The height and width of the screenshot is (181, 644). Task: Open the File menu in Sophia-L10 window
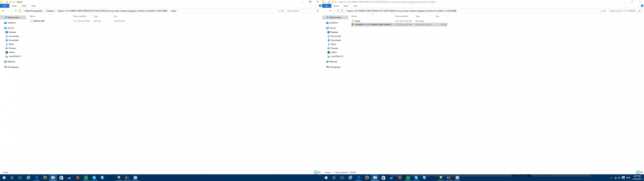point(327,6)
